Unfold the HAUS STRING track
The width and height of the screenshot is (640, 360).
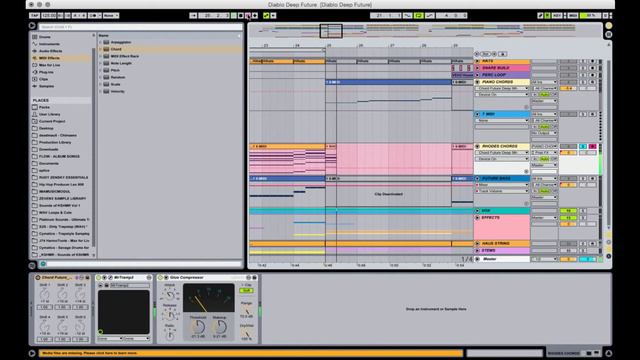click(477, 243)
